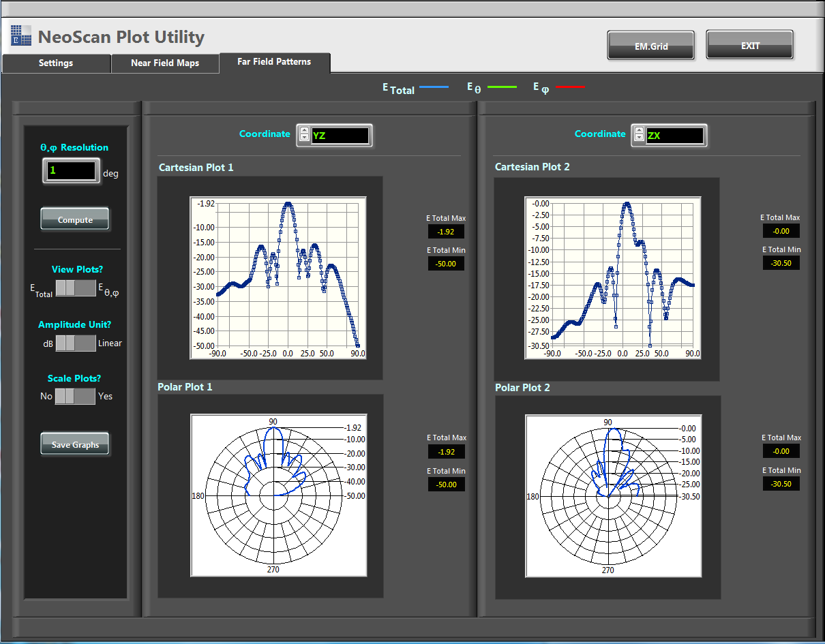Image resolution: width=825 pixels, height=644 pixels.
Task: Select the Far Field Patterns tab
Action: pos(274,62)
